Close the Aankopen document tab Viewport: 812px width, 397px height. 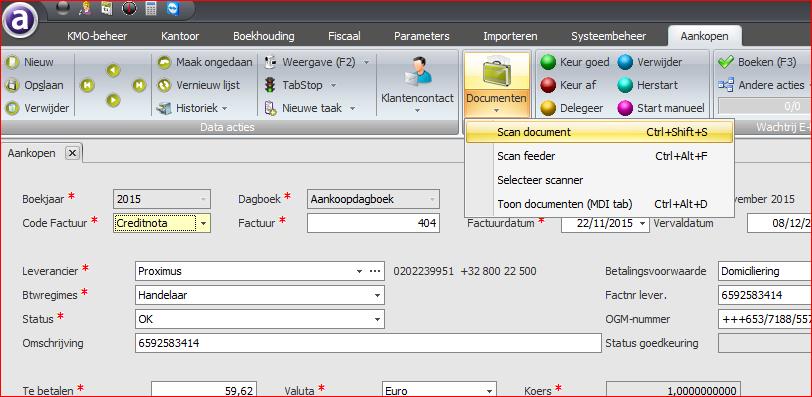coord(72,153)
